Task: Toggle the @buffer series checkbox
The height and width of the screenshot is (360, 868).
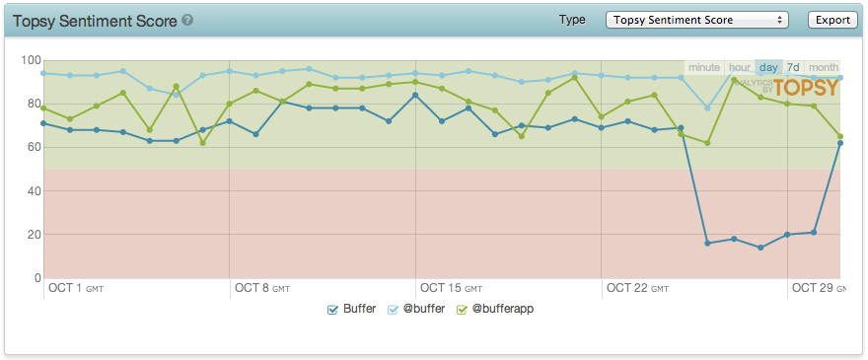Action: 393,310
